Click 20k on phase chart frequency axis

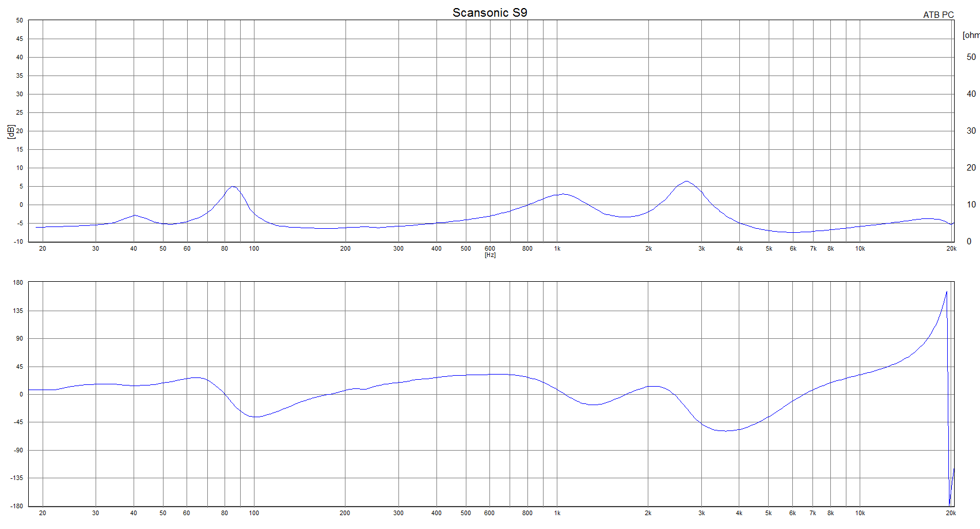click(x=951, y=513)
